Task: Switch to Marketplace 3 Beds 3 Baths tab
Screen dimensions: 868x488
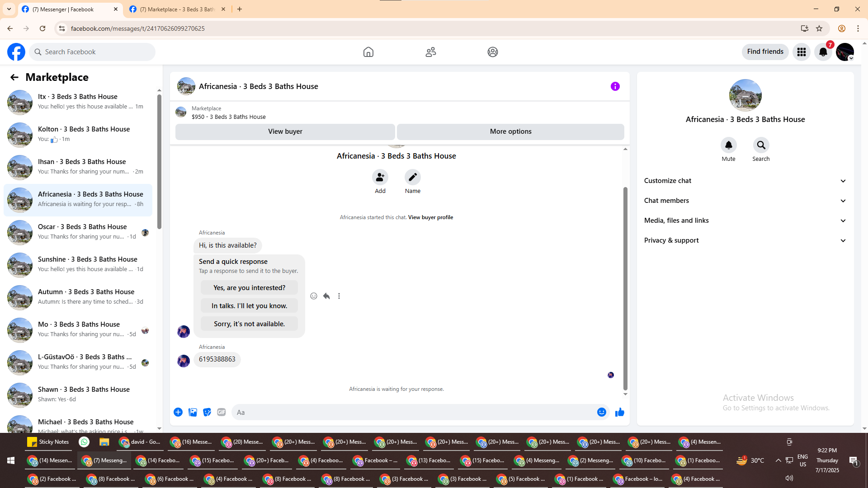Action: click(x=177, y=9)
